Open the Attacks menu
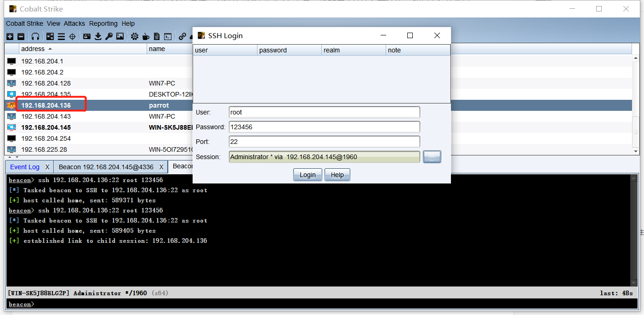Viewport: 644px width, 315px height. (x=74, y=23)
